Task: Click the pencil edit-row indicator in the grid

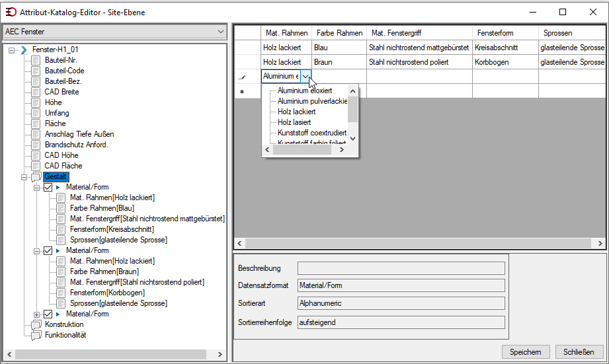Action: 243,77
